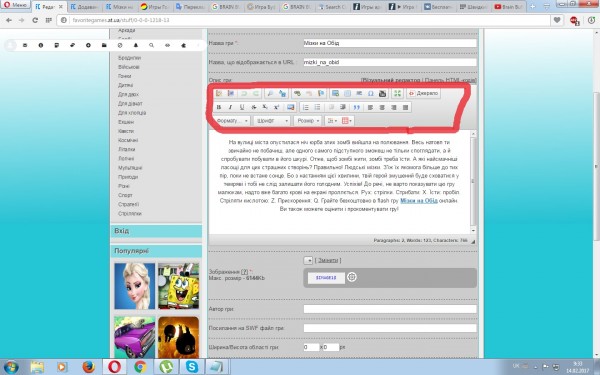Insert a bulleted list

pyautogui.click(x=317, y=107)
